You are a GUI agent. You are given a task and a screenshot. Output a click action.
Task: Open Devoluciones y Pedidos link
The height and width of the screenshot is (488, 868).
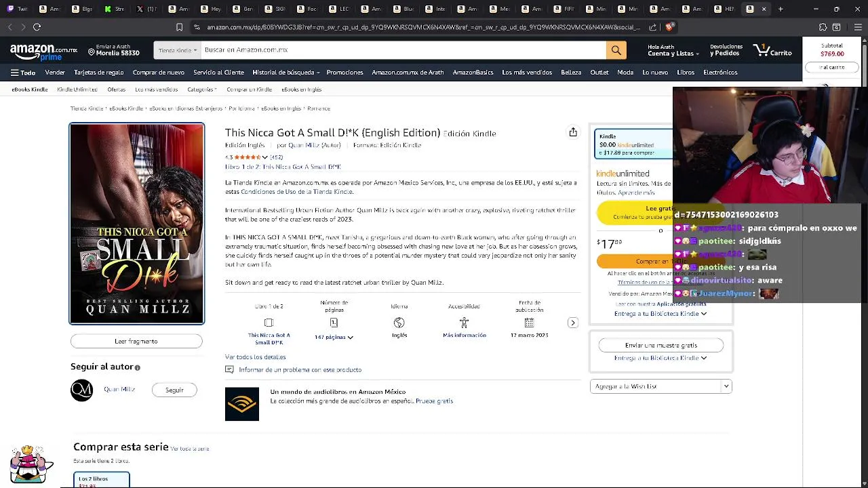[726, 50]
